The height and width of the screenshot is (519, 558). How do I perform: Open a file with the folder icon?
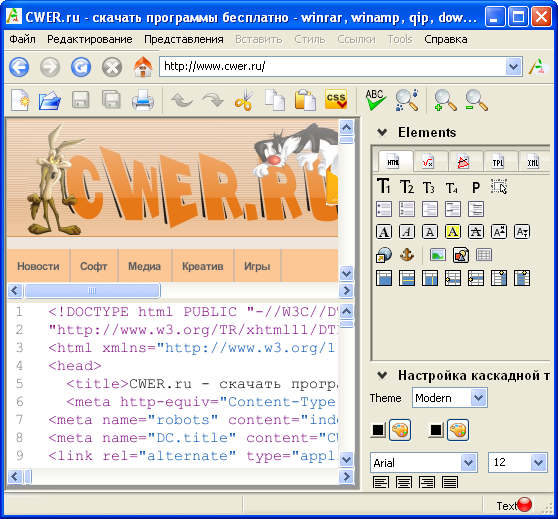click(x=50, y=101)
